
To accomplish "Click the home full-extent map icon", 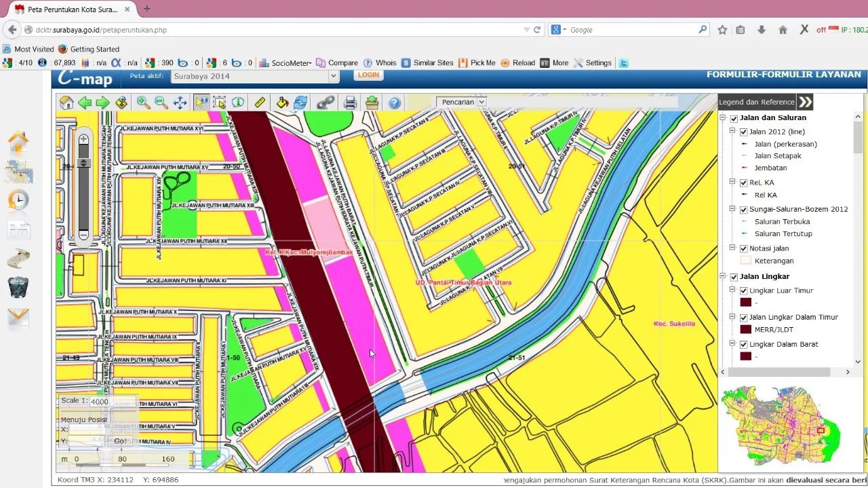I will [66, 102].
